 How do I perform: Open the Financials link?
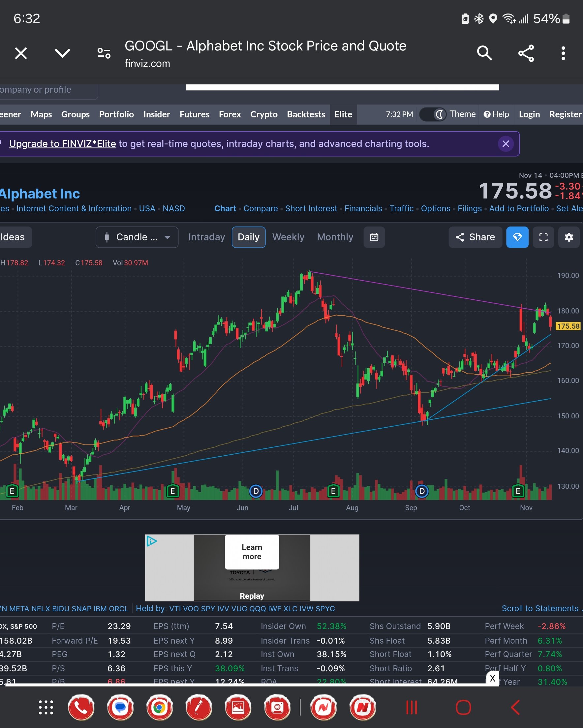(363, 208)
